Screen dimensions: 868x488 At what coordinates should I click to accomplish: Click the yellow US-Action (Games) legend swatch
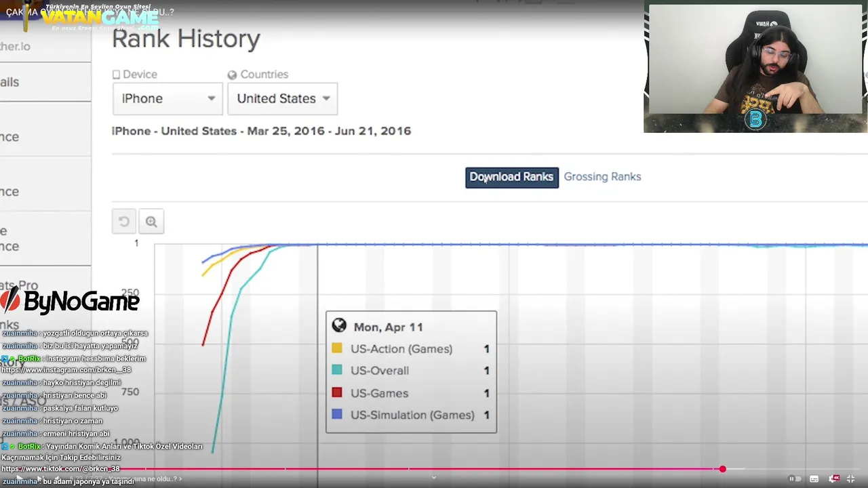(x=337, y=348)
